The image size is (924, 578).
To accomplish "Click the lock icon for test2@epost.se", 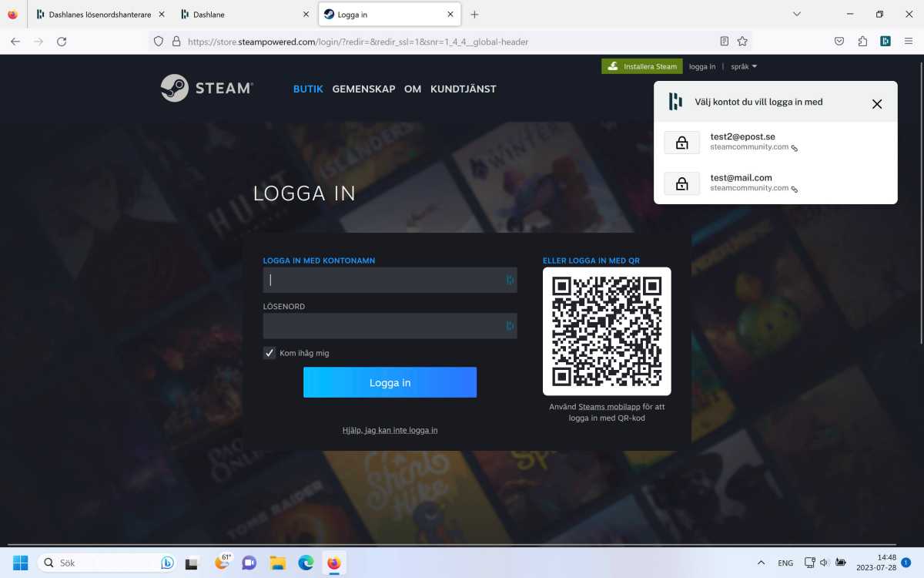I will point(681,143).
